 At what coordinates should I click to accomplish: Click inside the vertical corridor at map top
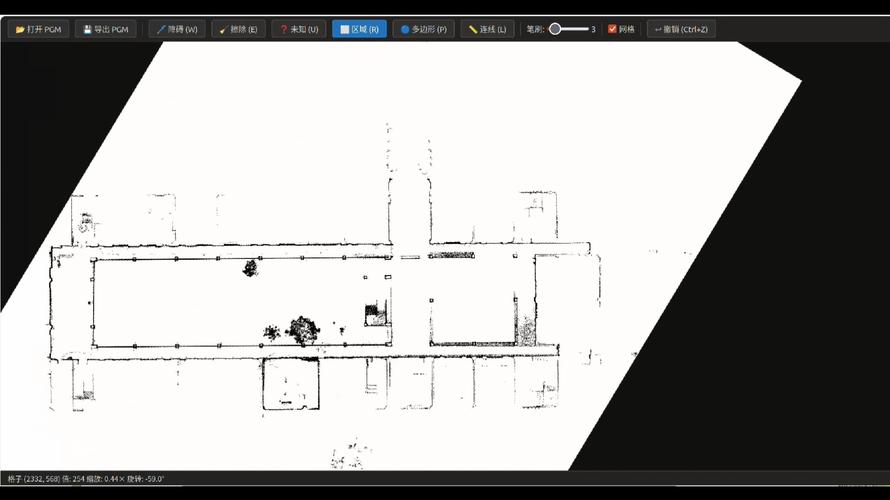[410, 211]
